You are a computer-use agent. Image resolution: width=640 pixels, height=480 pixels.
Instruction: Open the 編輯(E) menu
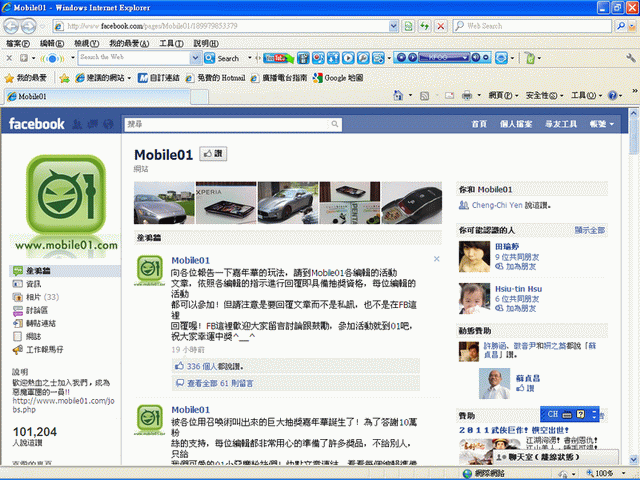51,43
